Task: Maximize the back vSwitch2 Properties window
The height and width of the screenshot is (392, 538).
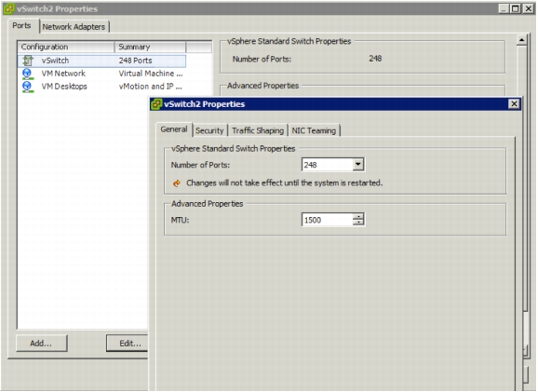Action: click(x=516, y=8)
